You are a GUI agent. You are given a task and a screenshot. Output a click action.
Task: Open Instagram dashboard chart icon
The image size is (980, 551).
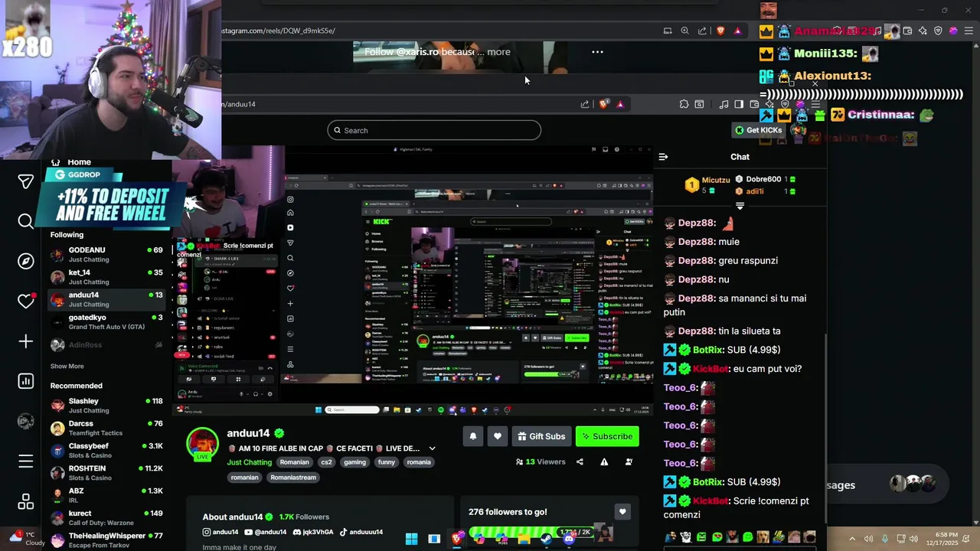pyautogui.click(x=25, y=381)
